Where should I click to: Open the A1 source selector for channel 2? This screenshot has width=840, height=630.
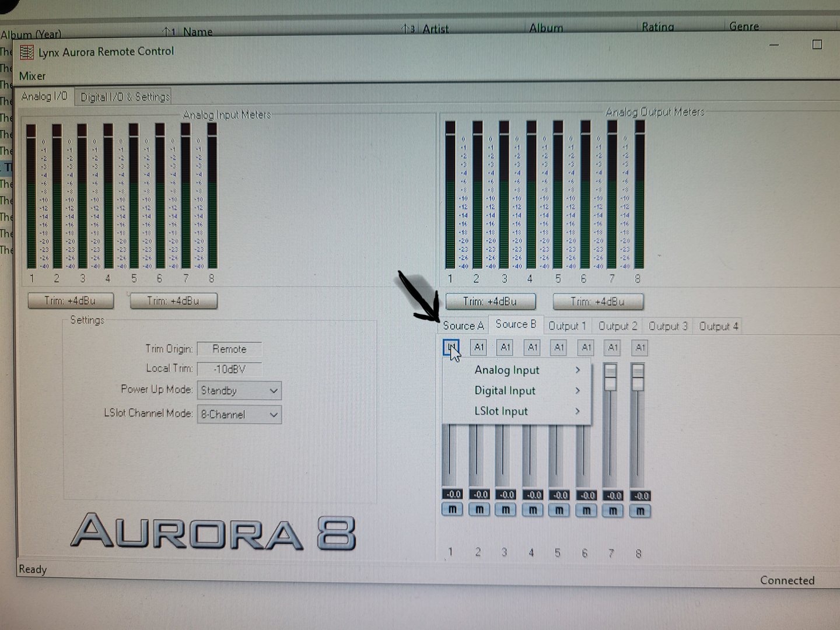pyautogui.click(x=478, y=348)
